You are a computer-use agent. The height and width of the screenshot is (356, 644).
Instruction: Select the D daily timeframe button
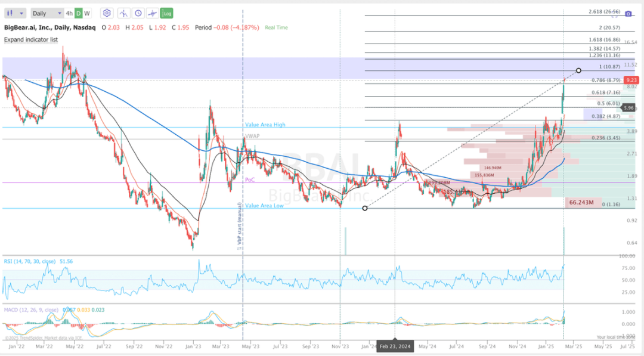click(x=78, y=13)
